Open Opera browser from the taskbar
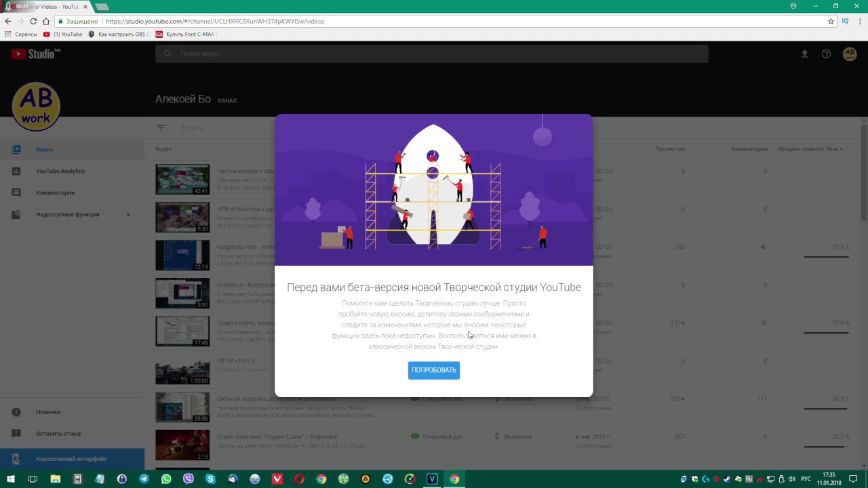 [x=299, y=479]
